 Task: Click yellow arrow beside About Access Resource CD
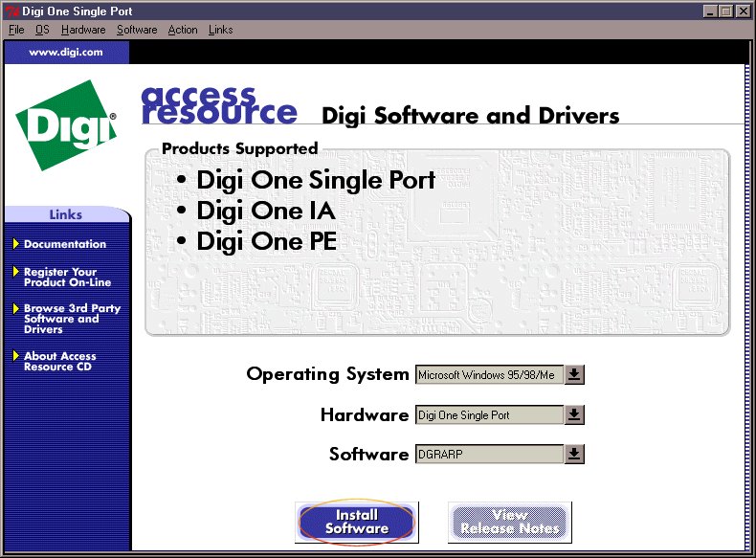(x=16, y=356)
